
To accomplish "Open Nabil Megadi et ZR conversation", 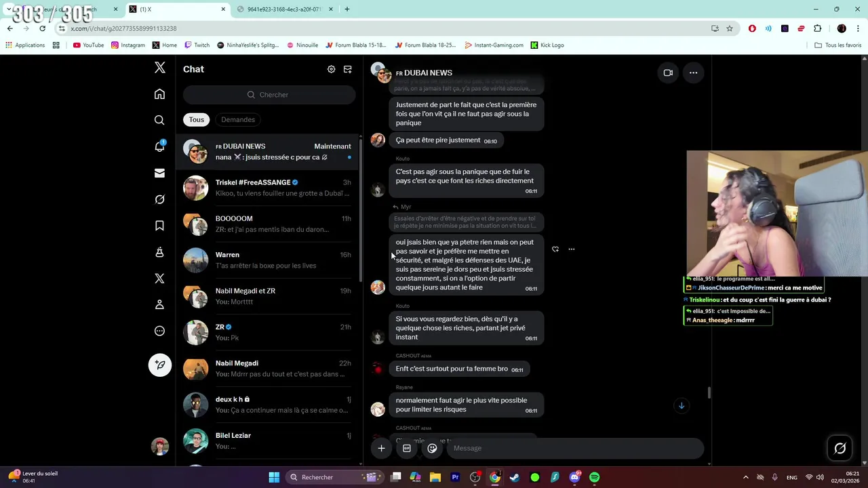I will (x=269, y=296).
